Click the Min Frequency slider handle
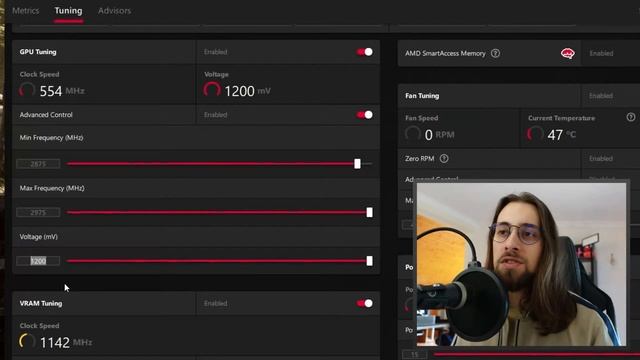The height and width of the screenshot is (360, 640). [x=357, y=164]
